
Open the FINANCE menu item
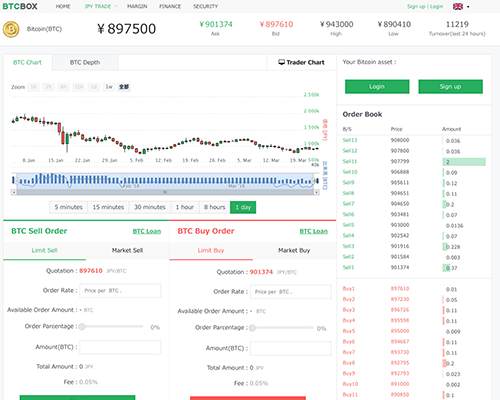coord(170,6)
